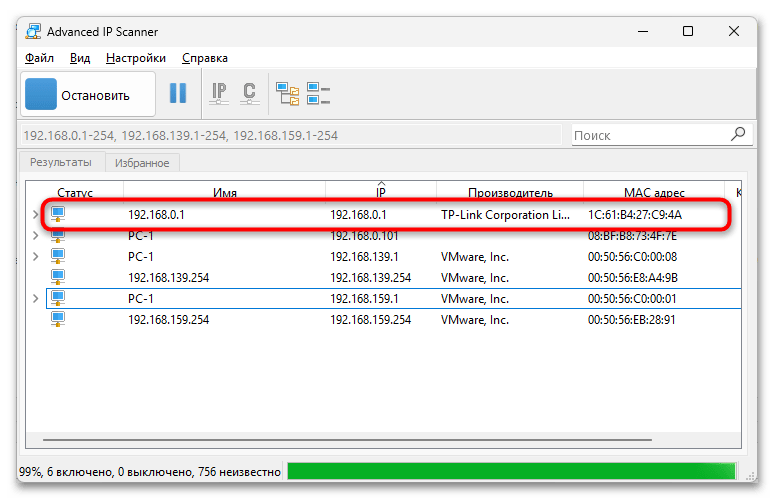Click the IP range toolbar icon
This screenshot has width=774, height=499.
[219, 93]
